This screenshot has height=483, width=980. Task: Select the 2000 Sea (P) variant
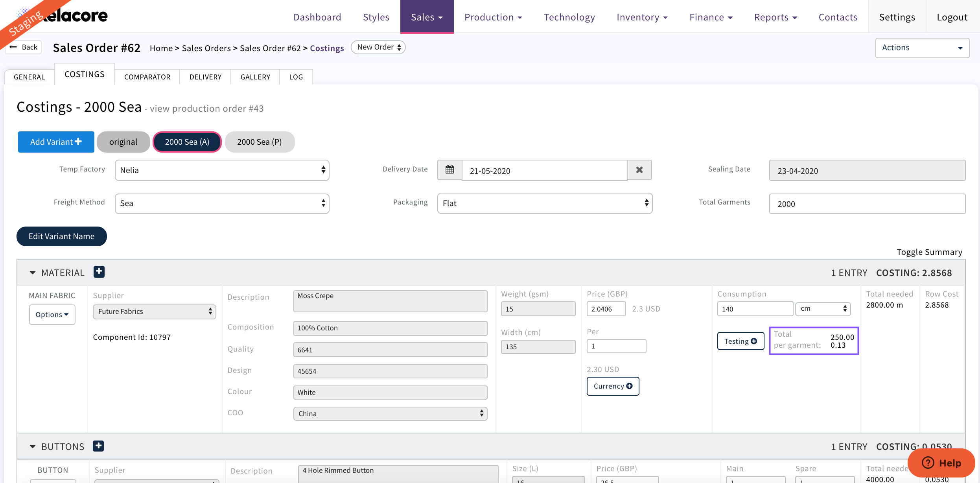click(x=260, y=142)
